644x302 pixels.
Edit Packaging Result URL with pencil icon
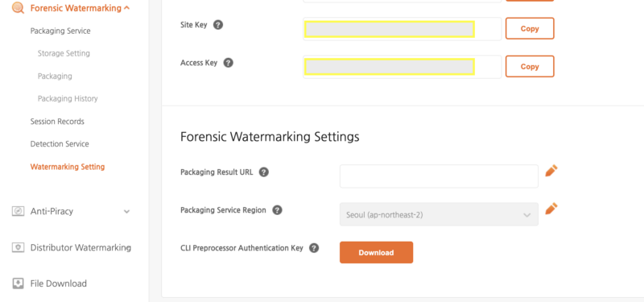click(x=551, y=171)
